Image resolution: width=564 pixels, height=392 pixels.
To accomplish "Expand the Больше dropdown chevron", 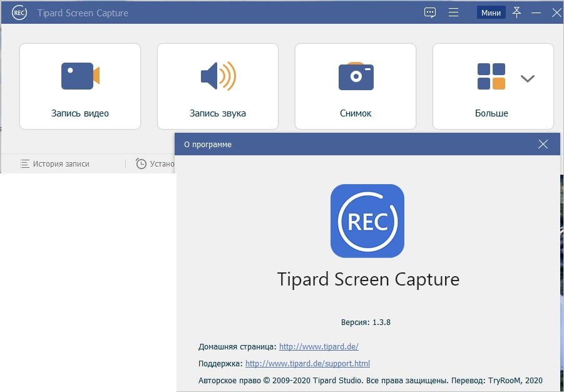I will [x=527, y=78].
